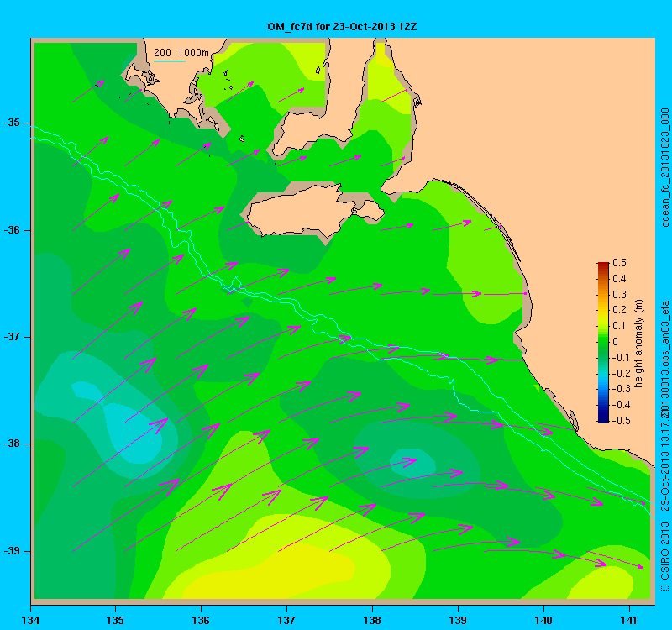Image resolution: width=672 pixels, height=630 pixels.
Task: Click the -0.5 value on color scale
Action: click(621, 421)
